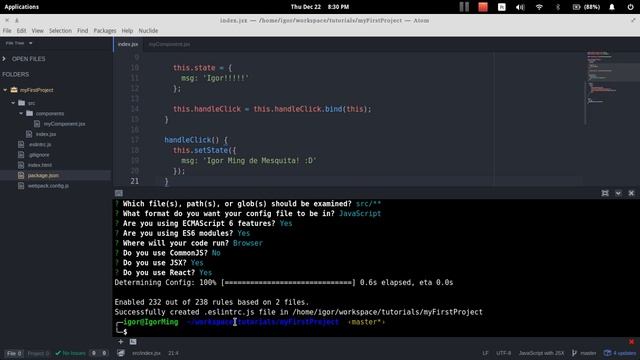Open the Find menu
640x360 pixels.
(x=82, y=31)
